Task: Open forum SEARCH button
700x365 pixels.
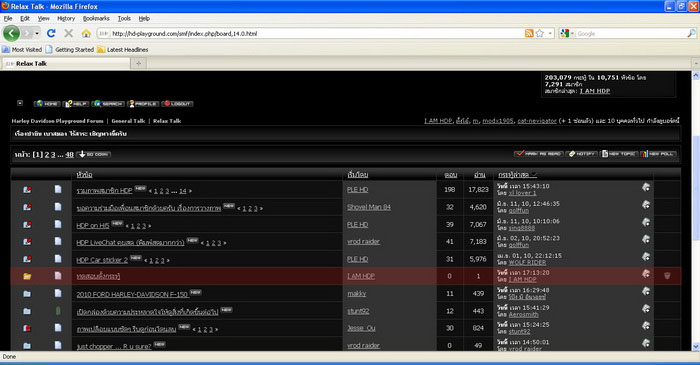Action: [x=108, y=104]
